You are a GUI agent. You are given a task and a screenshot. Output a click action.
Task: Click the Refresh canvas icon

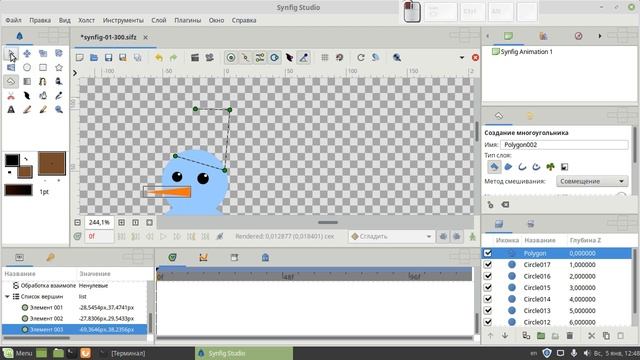click(x=361, y=58)
